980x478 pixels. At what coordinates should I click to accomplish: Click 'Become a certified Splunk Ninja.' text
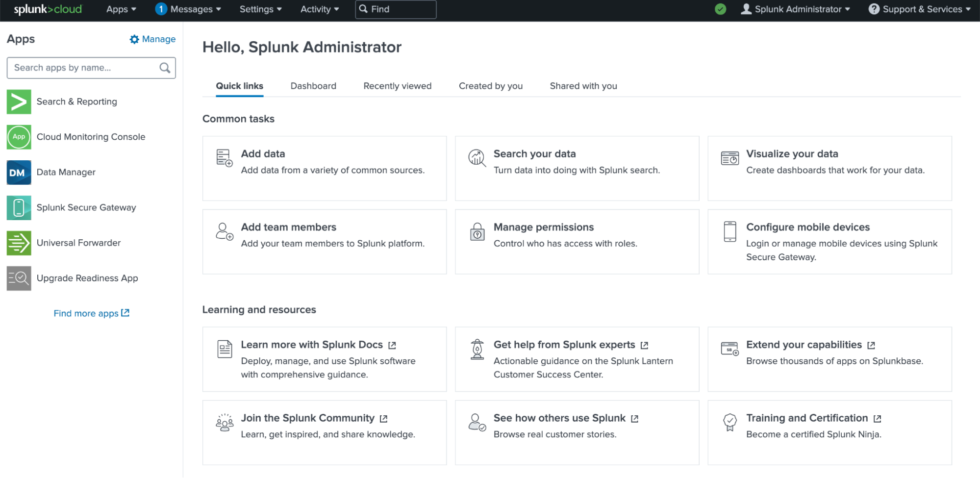click(x=814, y=434)
